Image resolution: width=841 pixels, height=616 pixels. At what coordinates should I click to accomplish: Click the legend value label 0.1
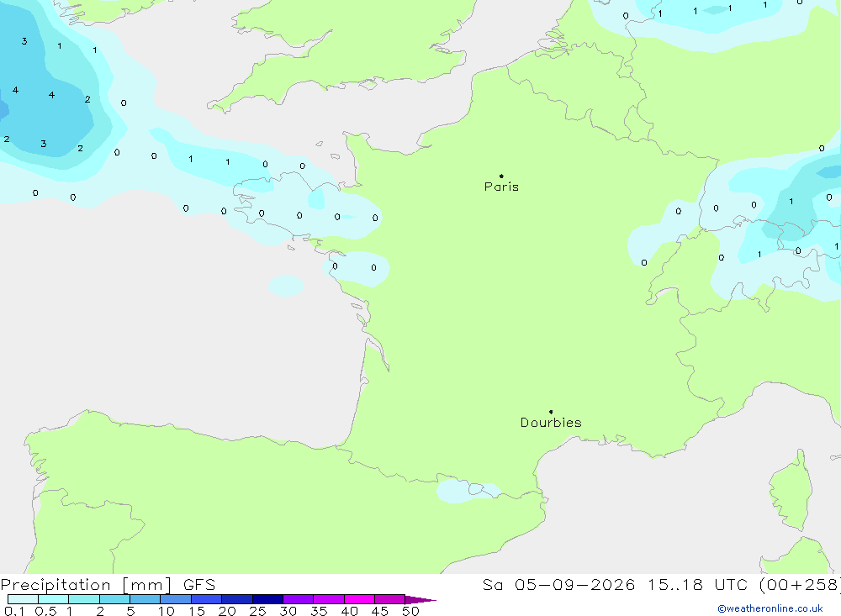click(x=14, y=611)
